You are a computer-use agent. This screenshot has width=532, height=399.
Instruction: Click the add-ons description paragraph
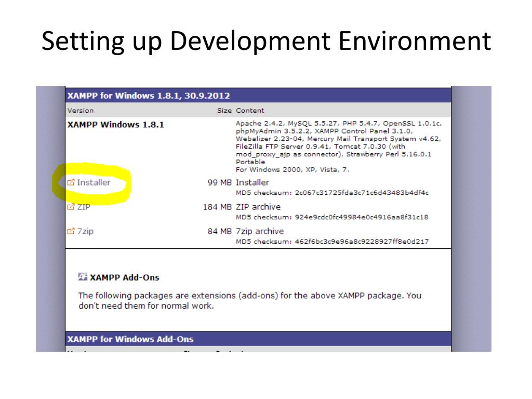[x=250, y=301]
